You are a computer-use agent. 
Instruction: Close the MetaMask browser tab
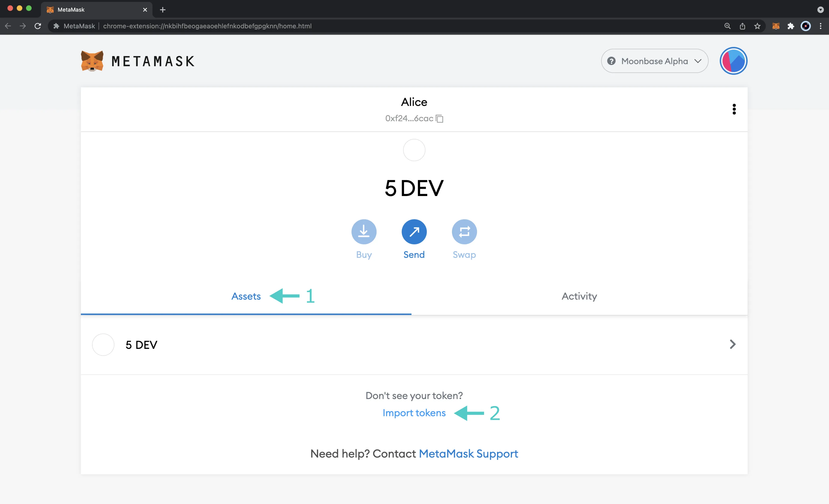(x=145, y=10)
